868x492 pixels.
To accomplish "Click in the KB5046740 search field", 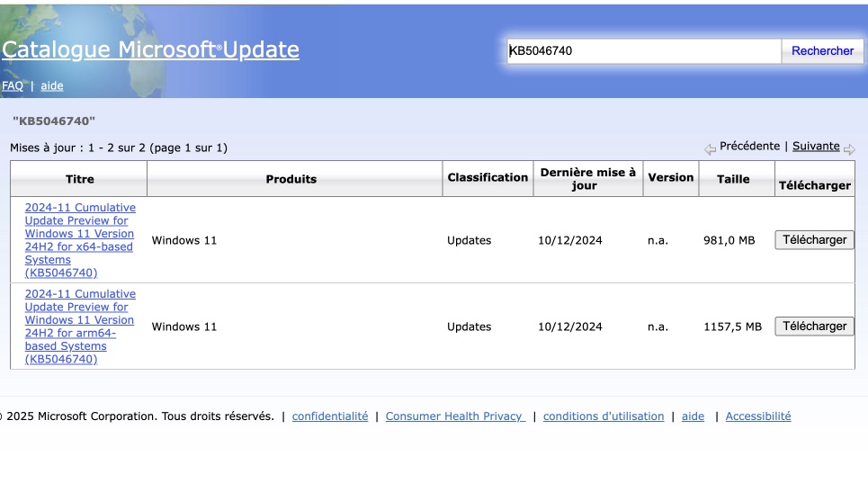I will [x=644, y=51].
